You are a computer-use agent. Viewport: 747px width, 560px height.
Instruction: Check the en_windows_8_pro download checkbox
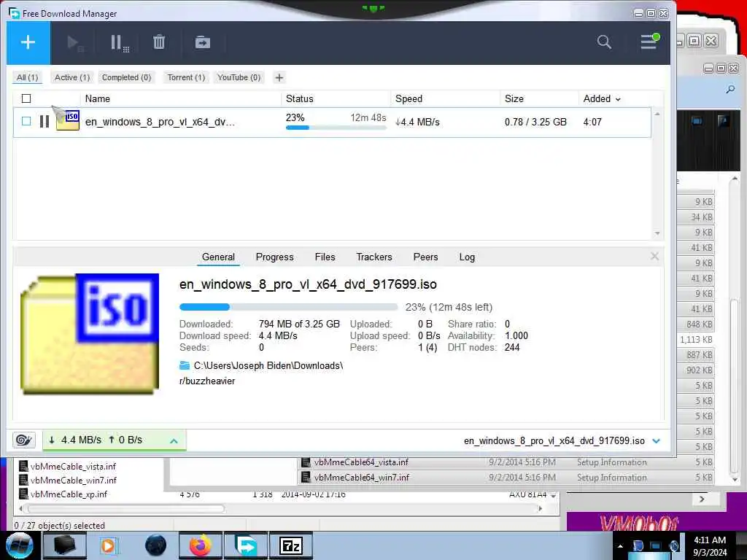[26, 122]
